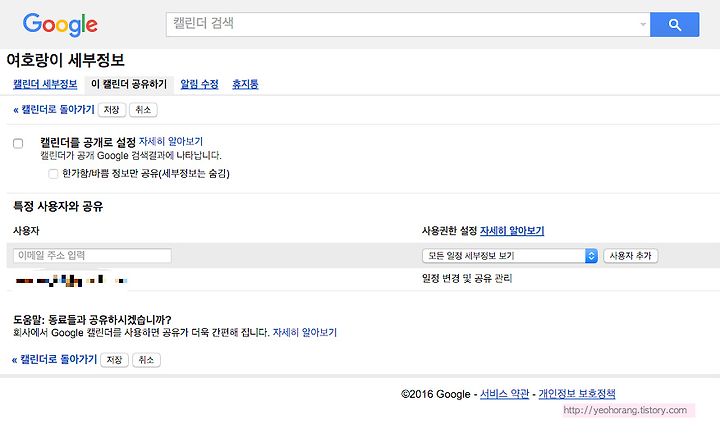Follow top « 캘린더로 돌아가기 link
720x433 pixels.
tap(54, 110)
